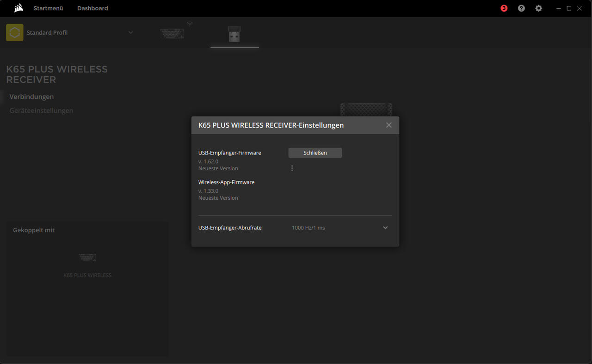This screenshot has height=364, width=592.
Task: Expand the USB-Empfänger-Abrufrate dropdown arrow
Action: tap(385, 228)
